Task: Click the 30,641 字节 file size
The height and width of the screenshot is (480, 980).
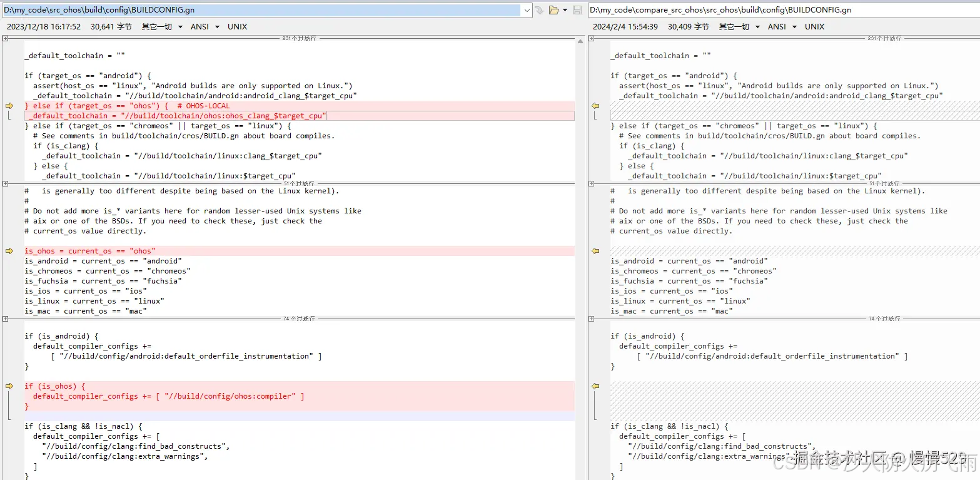Action: pyautogui.click(x=111, y=26)
